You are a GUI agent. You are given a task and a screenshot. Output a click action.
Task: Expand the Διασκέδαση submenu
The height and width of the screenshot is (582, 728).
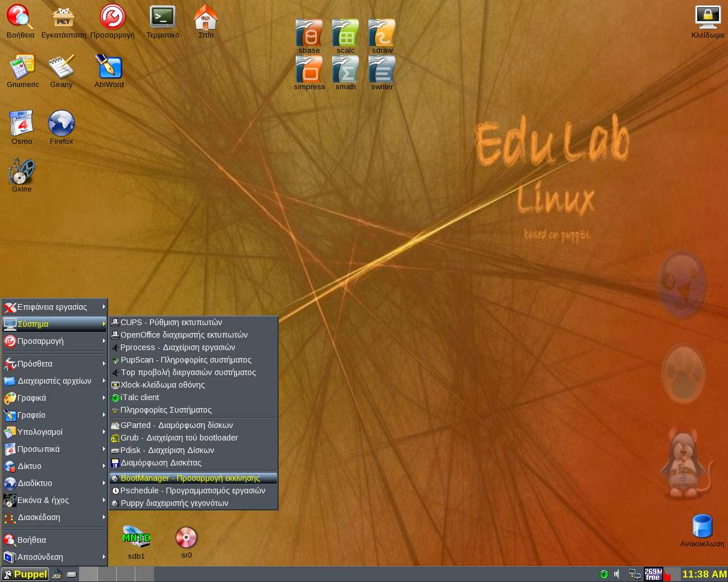point(55,517)
